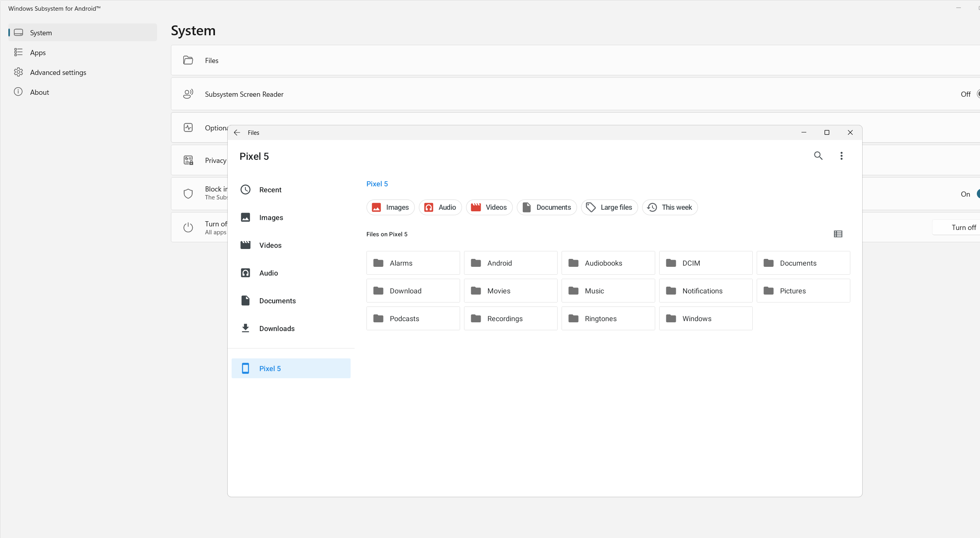Toggle the Large files filter chip
This screenshot has width=980, height=538.
(x=609, y=207)
